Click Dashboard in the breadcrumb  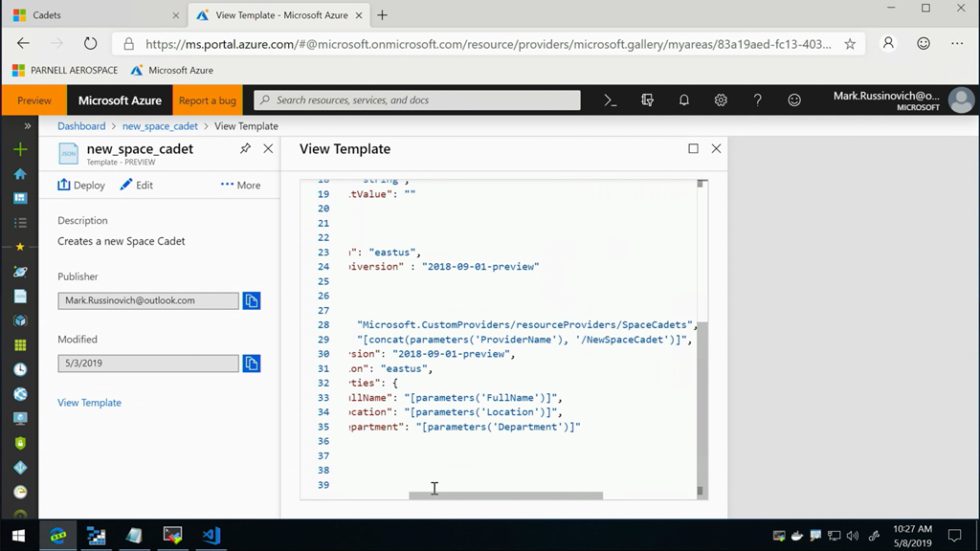pos(81,126)
